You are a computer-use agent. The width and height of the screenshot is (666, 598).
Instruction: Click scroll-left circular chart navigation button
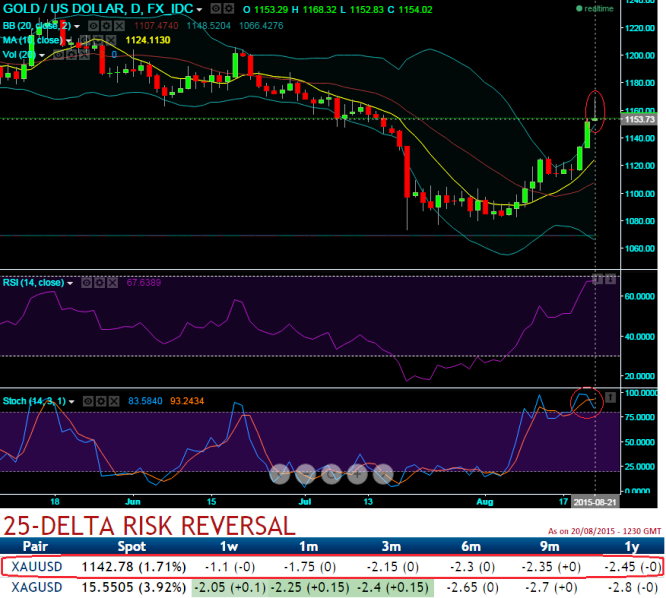pyautogui.click(x=280, y=474)
